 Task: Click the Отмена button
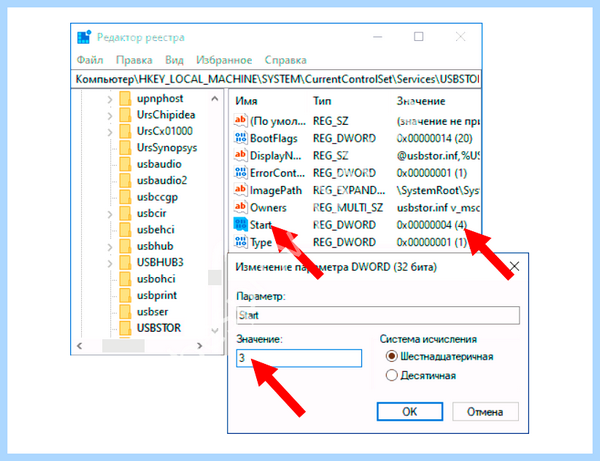[x=485, y=412]
